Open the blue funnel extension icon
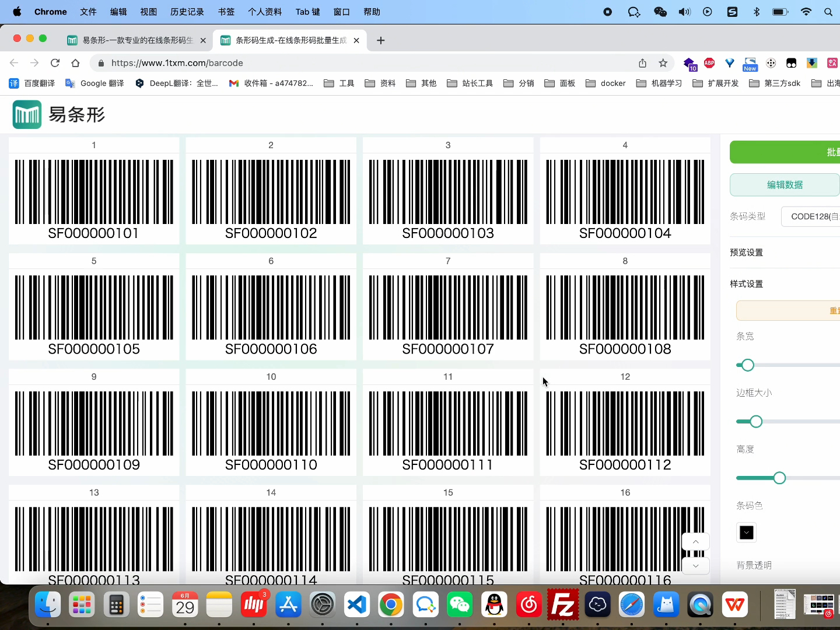This screenshot has height=630, width=840. pyautogui.click(x=730, y=63)
